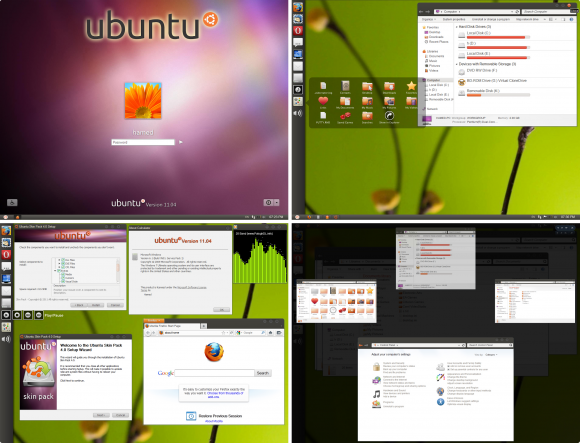Click the bookmark star in the Firefox address bar
The height and width of the screenshot is (443, 580).
223,333
